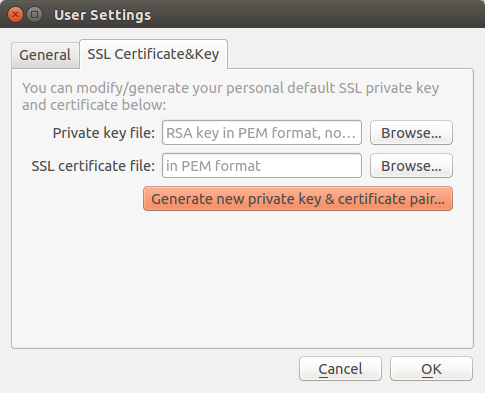The height and width of the screenshot is (393, 485).
Task: Focus the SSL certificate file input field
Action: [262, 166]
